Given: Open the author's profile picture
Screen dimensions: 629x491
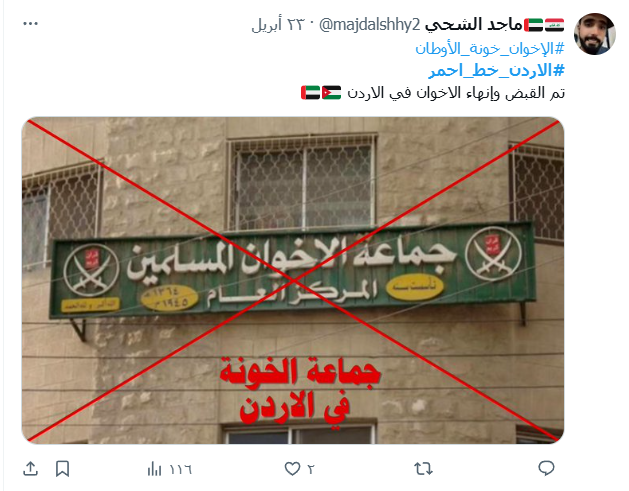Looking at the screenshot, I should point(595,34).
